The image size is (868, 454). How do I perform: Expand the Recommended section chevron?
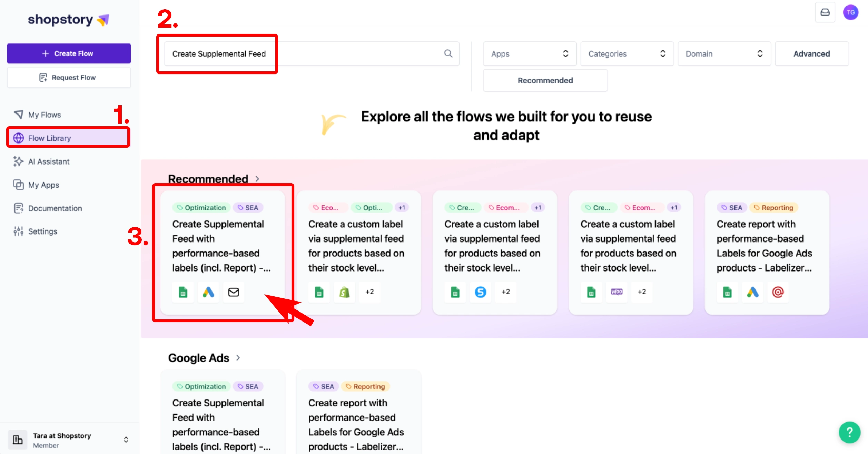click(257, 179)
